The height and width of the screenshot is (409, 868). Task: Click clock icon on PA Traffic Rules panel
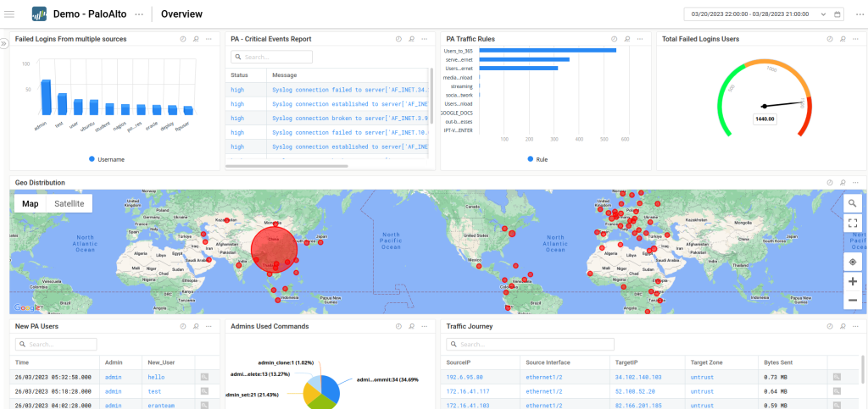(x=614, y=39)
